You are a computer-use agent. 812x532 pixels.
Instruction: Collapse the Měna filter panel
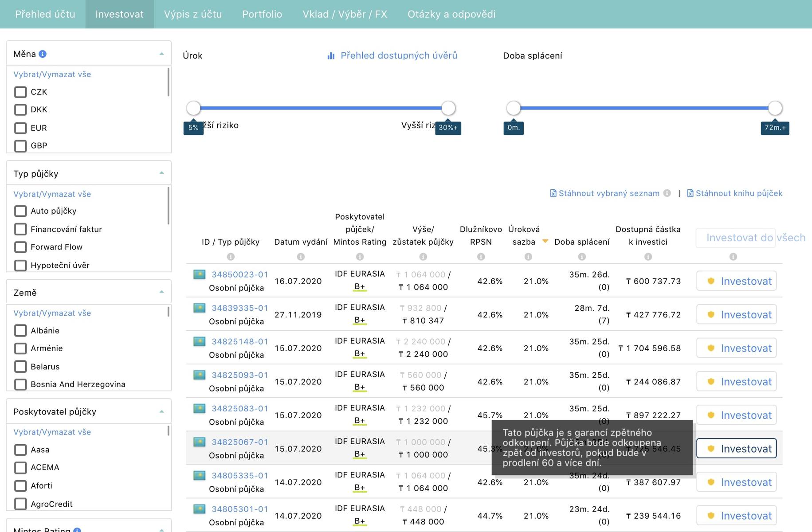161,54
